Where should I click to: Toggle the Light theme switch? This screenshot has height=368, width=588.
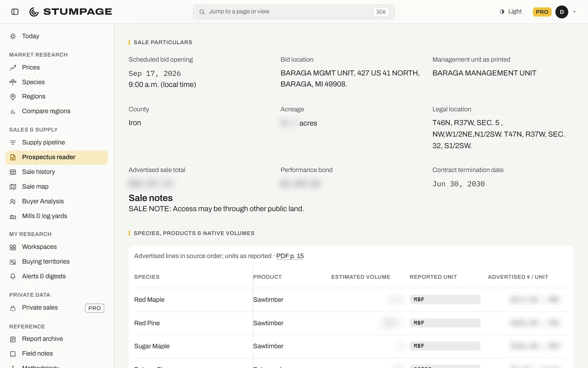(511, 11)
